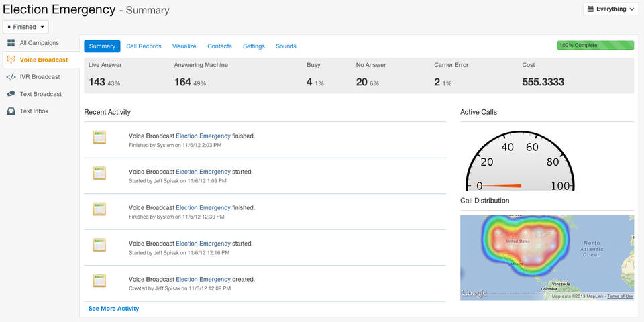
Task: Click the All Campaigns grid icon
Action: tap(11, 43)
